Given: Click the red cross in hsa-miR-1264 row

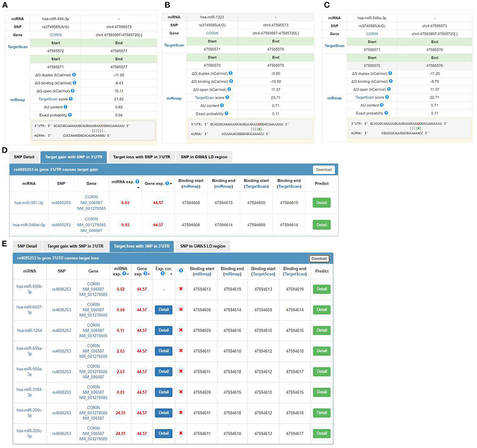Looking at the screenshot, I should coord(181,330).
